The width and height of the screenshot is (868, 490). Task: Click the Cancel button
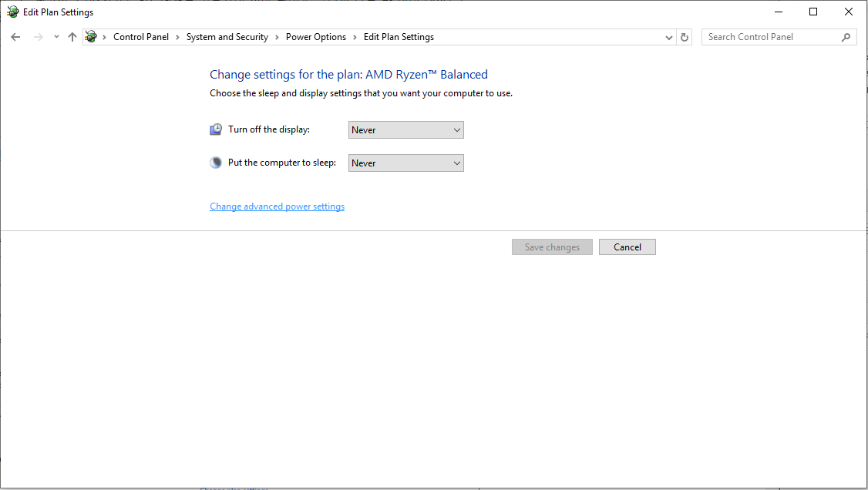pyautogui.click(x=627, y=247)
